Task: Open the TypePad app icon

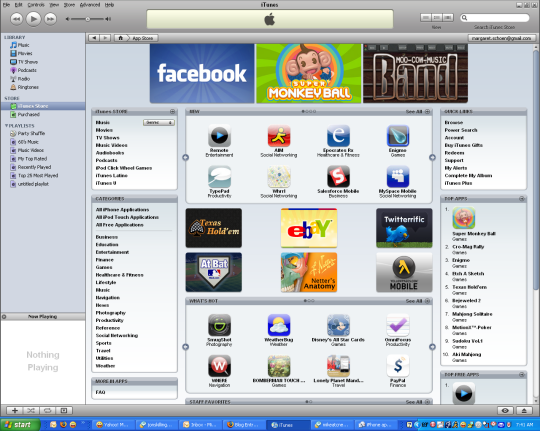Action: click(219, 177)
